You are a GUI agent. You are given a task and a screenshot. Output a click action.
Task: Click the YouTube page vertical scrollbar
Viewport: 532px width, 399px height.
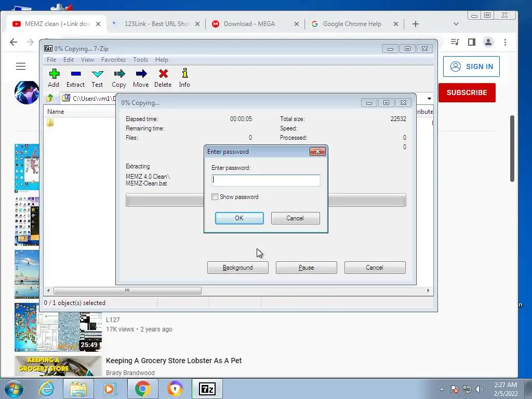point(512,148)
